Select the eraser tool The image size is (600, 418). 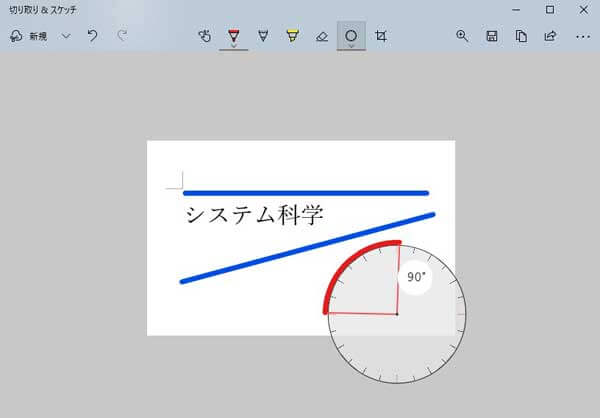click(x=322, y=36)
